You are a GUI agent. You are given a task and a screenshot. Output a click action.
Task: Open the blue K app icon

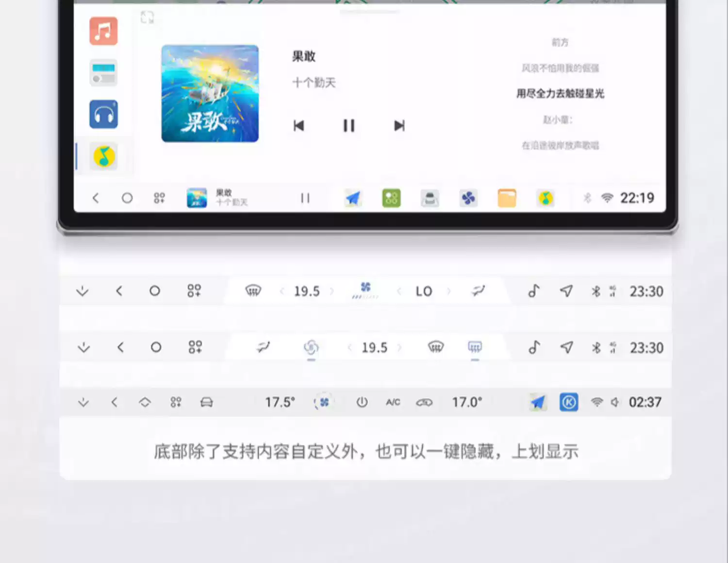569,402
